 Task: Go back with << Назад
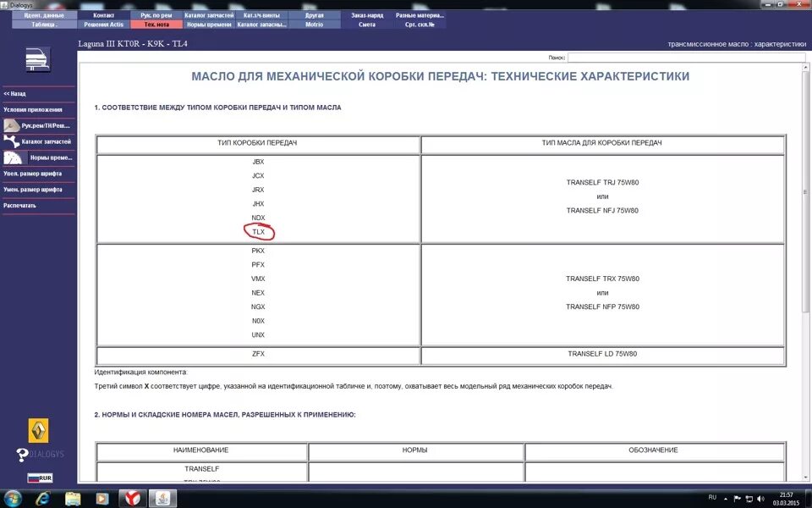14,94
